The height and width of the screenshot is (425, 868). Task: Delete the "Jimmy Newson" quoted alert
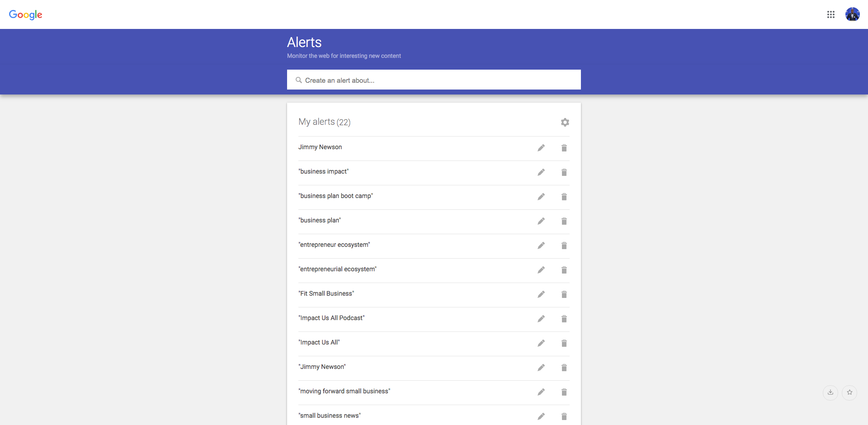point(564,368)
